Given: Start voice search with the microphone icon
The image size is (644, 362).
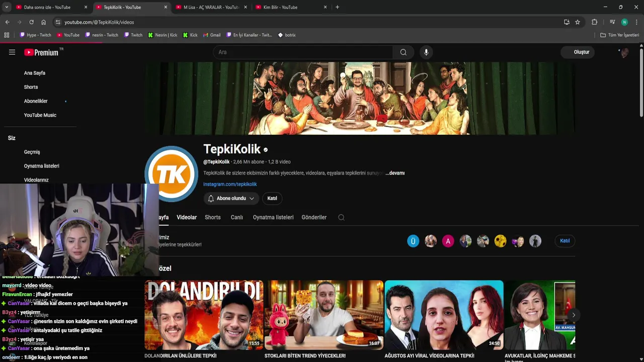Looking at the screenshot, I should pyautogui.click(x=426, y=52).
